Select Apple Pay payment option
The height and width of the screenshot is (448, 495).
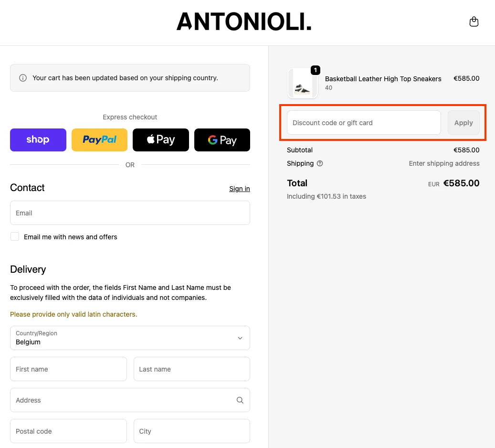tap(160, 139)
